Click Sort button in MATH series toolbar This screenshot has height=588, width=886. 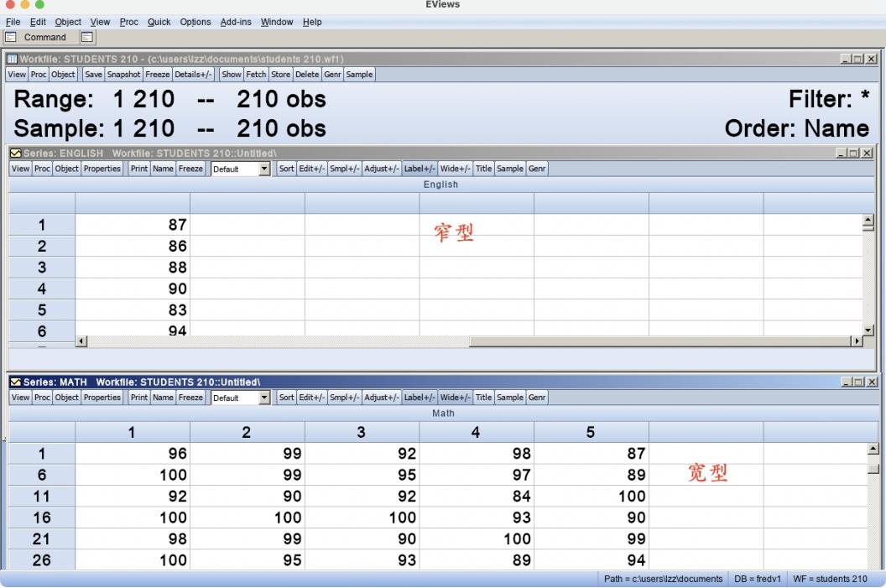click(x=286, y=398)
